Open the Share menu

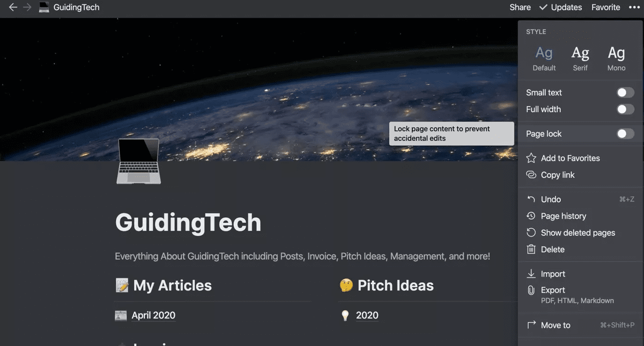coord(520,7)
